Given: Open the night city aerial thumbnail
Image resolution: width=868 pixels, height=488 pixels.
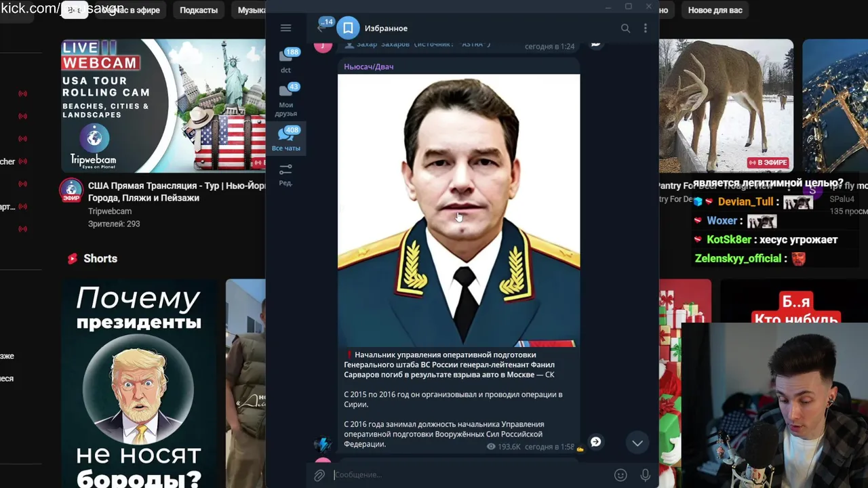Looking at the screenshot, I should [835, 105].
